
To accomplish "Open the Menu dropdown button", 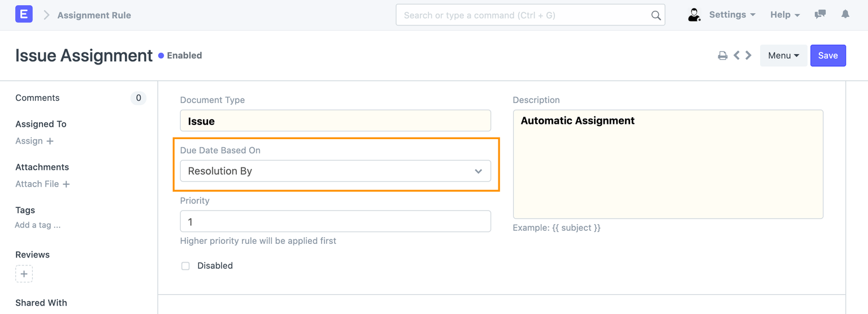I will point(783,55).
